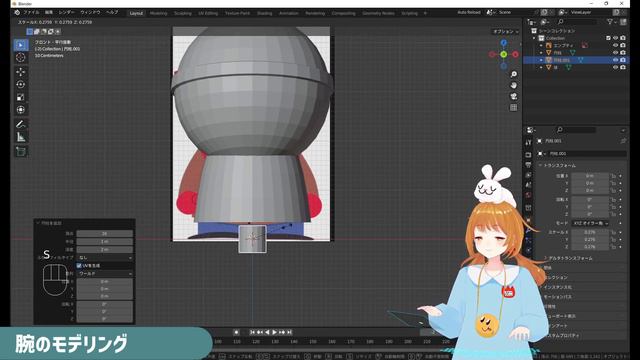Collapse the Collection tree arrow in outliner

pyautogui.click(x=534, y=38)
